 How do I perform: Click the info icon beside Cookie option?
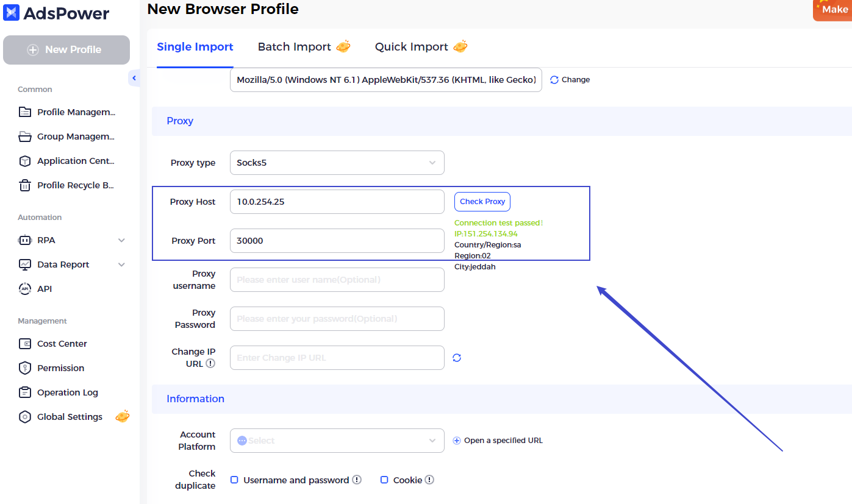[x=429, y=480]
